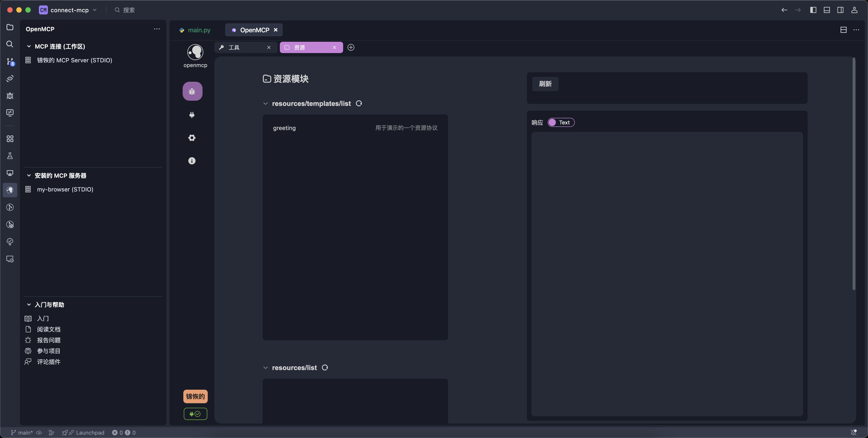868x438 pixels.
Task: Open the Search view
Action: (10, 44)
